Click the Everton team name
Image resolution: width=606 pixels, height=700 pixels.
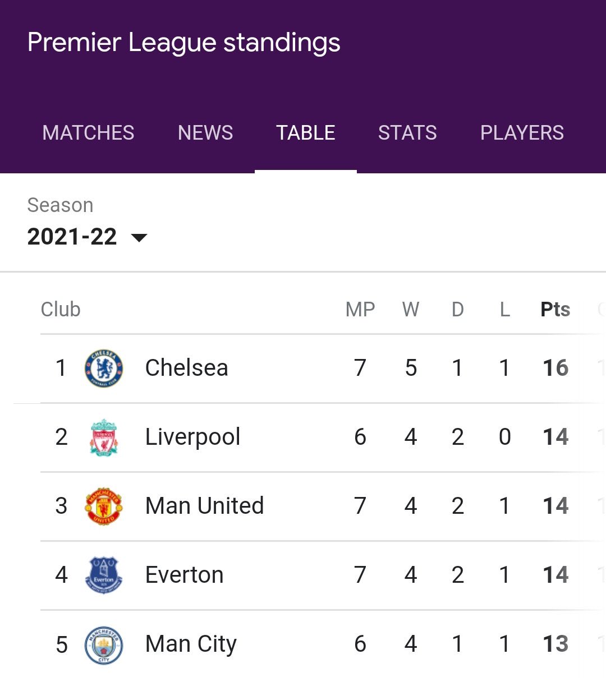point(184,575)
